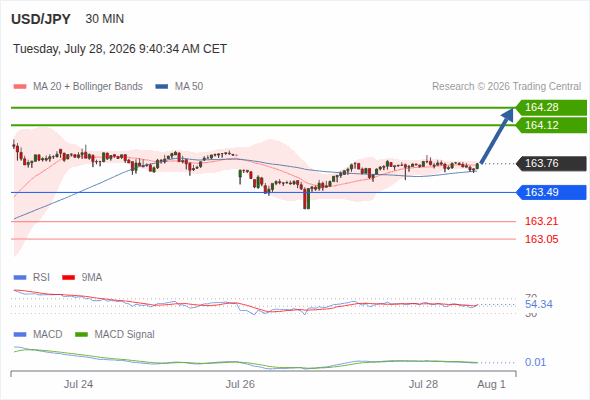Click the Jul 28 time axis label
The width and height of the screenshot is (590, 400).
click(x=423, y=384)
